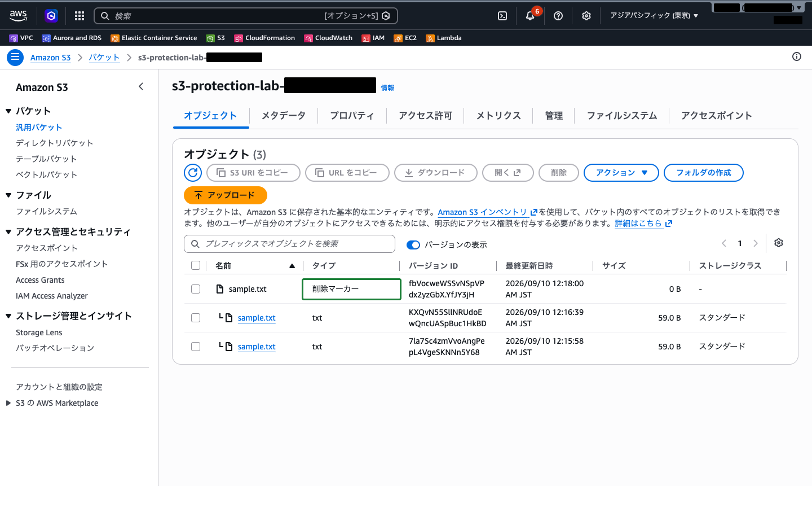Check the select-all objects checkbox
Viewport: 812px width, 508px height.
[196, 265]
